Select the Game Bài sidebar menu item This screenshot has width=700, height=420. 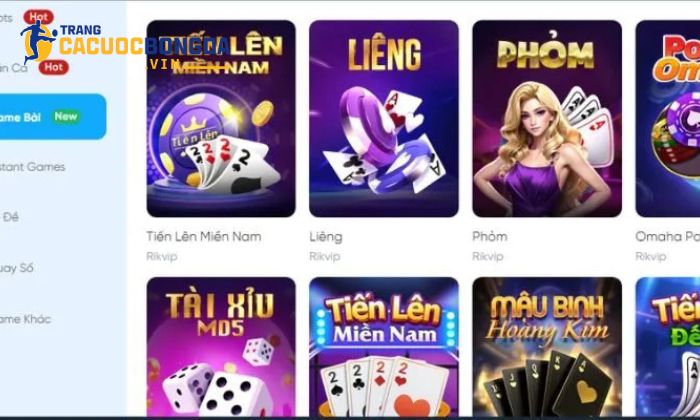[x=53, y=116]
